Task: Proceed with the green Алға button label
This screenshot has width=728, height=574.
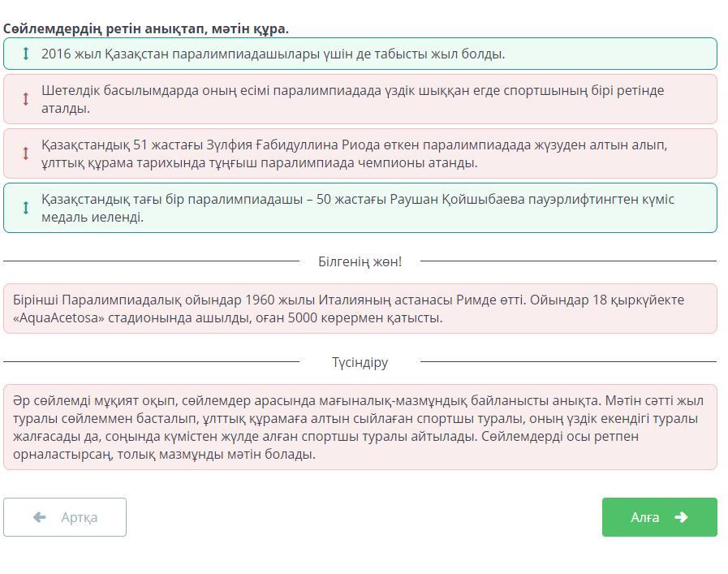Action: pyautogui.click(x=644, y=517)
